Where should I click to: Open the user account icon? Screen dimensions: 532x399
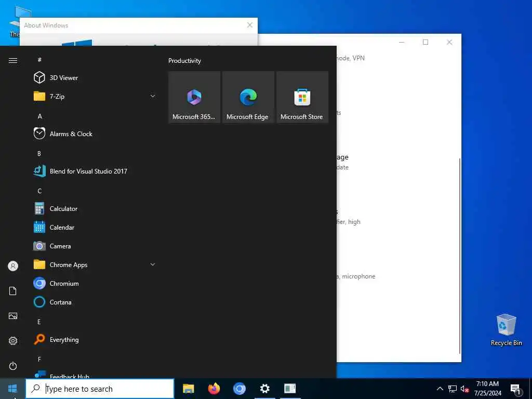pos(13,266)
